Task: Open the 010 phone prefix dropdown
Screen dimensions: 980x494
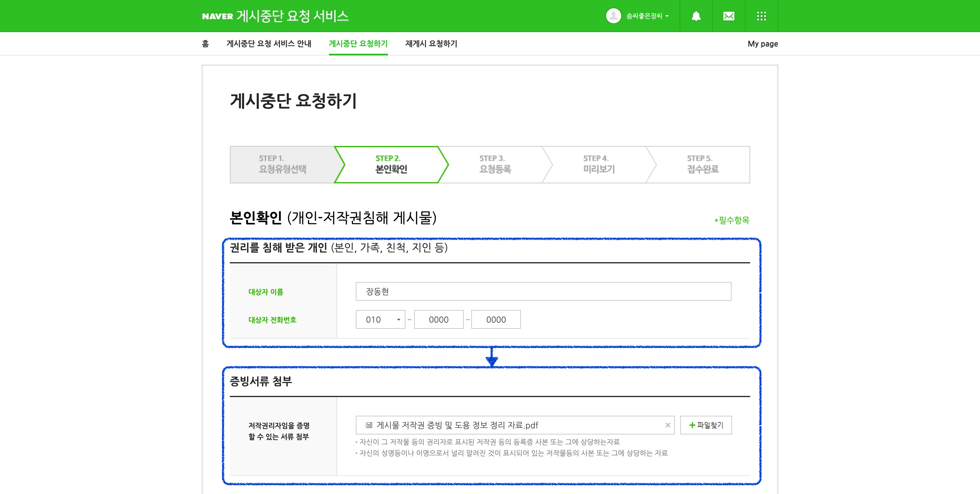Action: coord(380,320)
